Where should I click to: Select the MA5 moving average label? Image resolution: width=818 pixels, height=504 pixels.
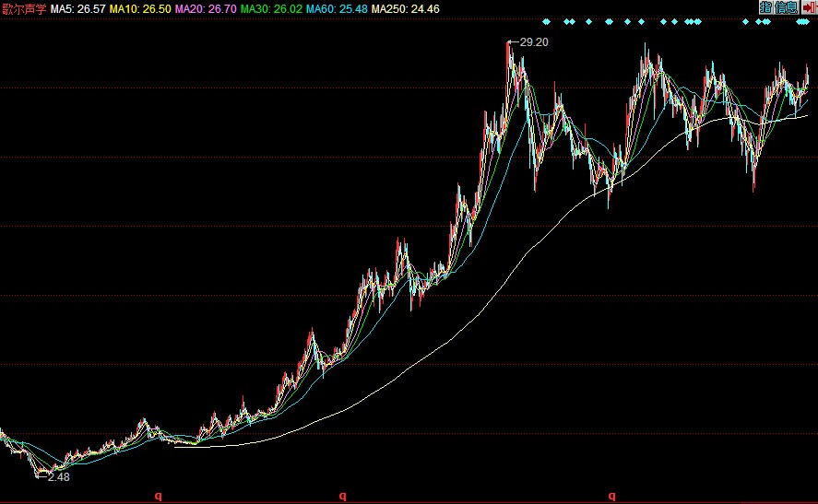tap(74, 8)
